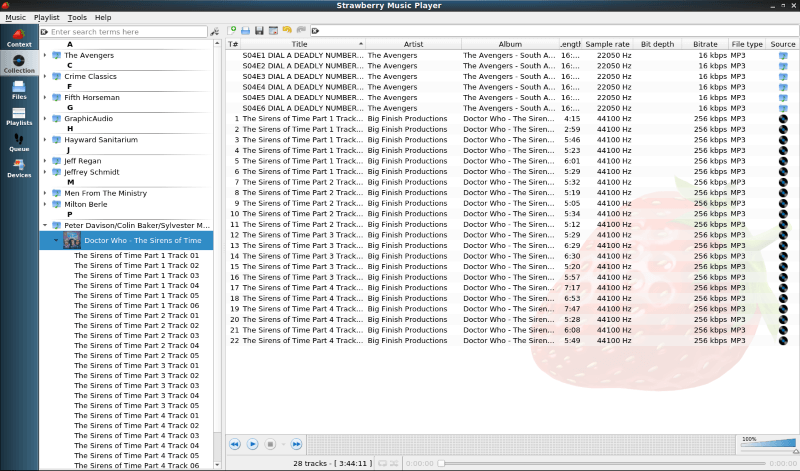The height and width of the screenshot is (471, 800).
Task: Load a playlist from file
Action: click(245, 31)
